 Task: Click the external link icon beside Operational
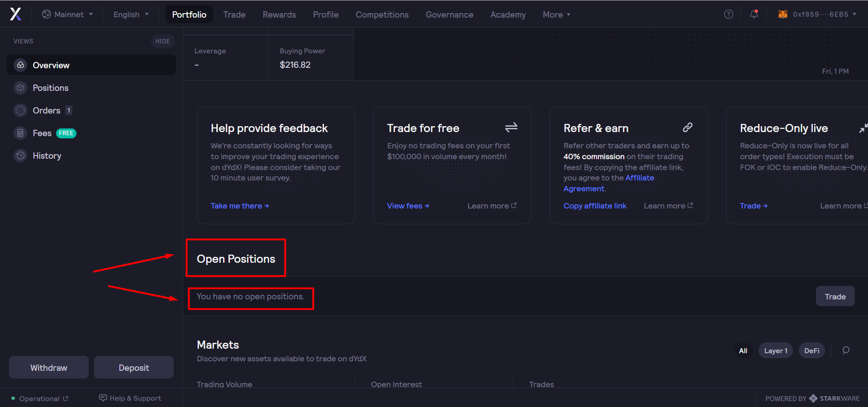66,398
